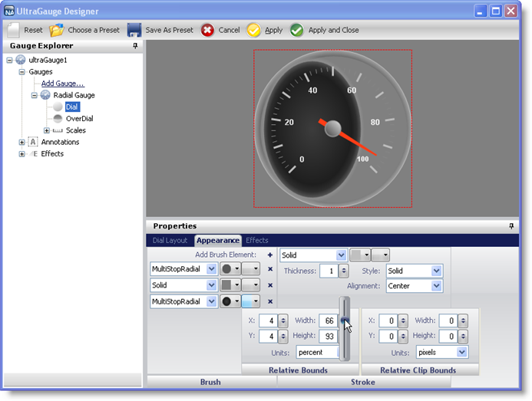
Task: Collapse the Radial Gauge node
Action: coord(35,95)
